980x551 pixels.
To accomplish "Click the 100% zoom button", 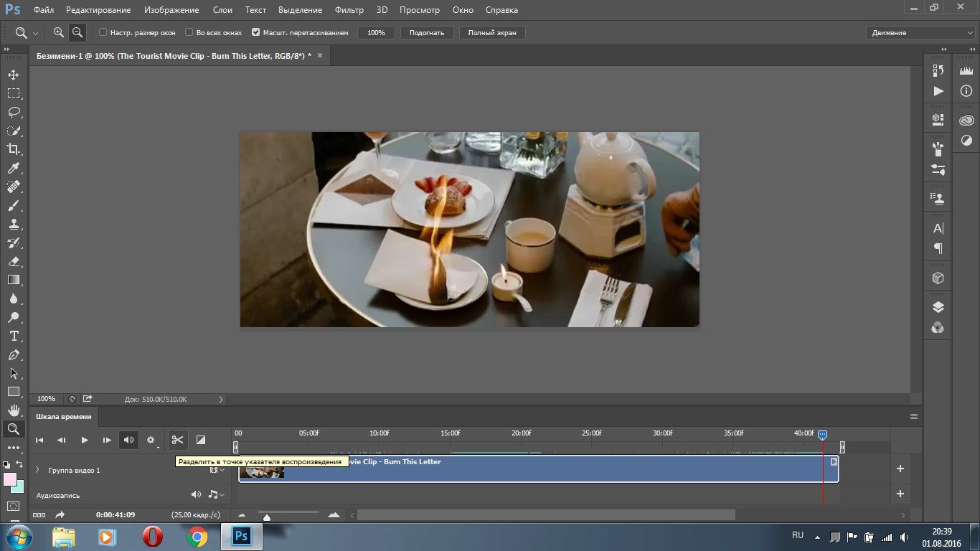I will coord(376,32).
